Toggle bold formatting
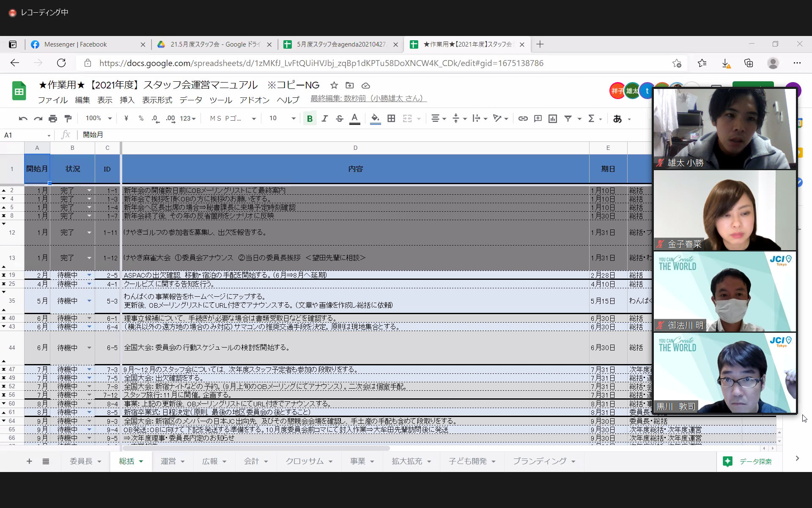The height and width of the screenshot is (508, 812). click(x=310, y=119)
